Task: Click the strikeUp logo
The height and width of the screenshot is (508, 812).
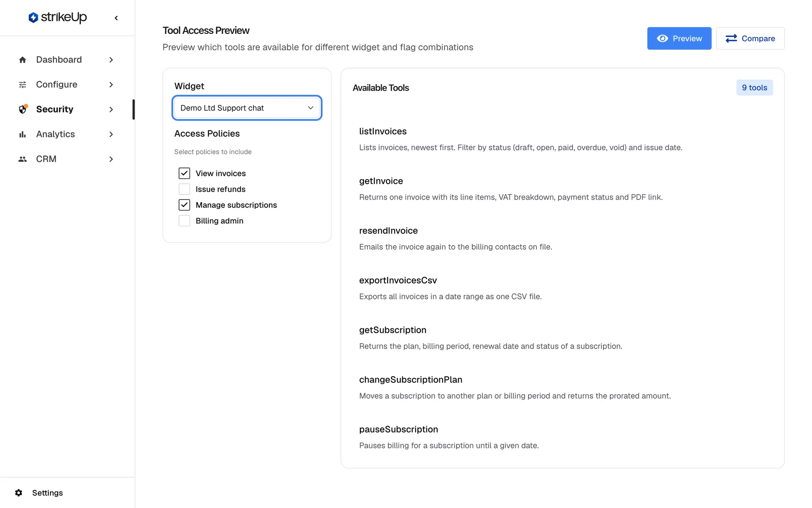Action: [x=58, y=18]
